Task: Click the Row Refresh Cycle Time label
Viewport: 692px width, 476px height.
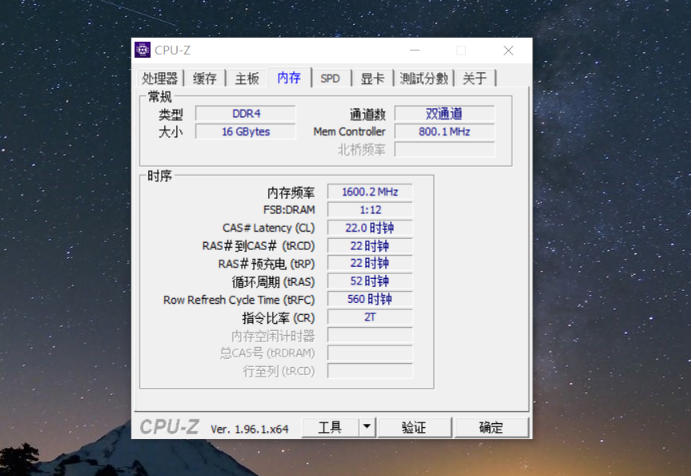Action: click(239, 300)
